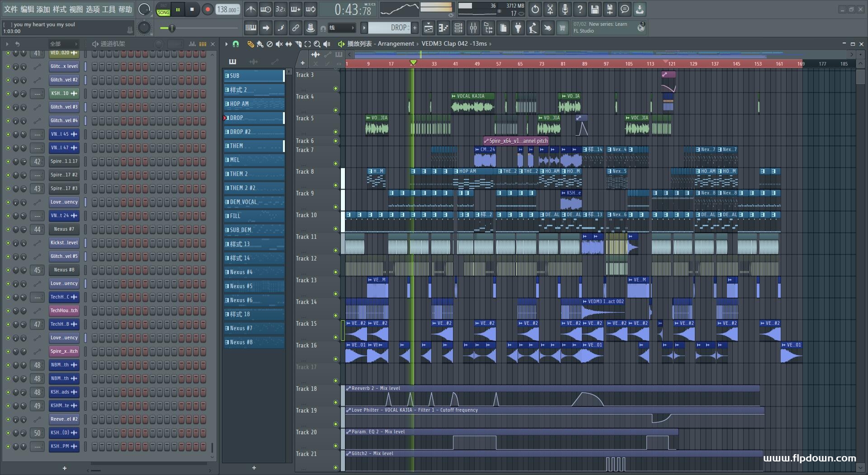Open the undo history icon
The width and height of the screenshot is (868, 475).
coord(535,9)
